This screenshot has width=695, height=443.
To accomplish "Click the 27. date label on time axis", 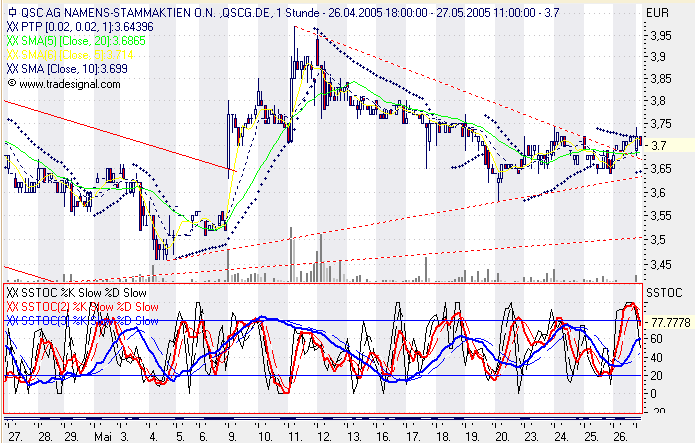I will [15, 437].
